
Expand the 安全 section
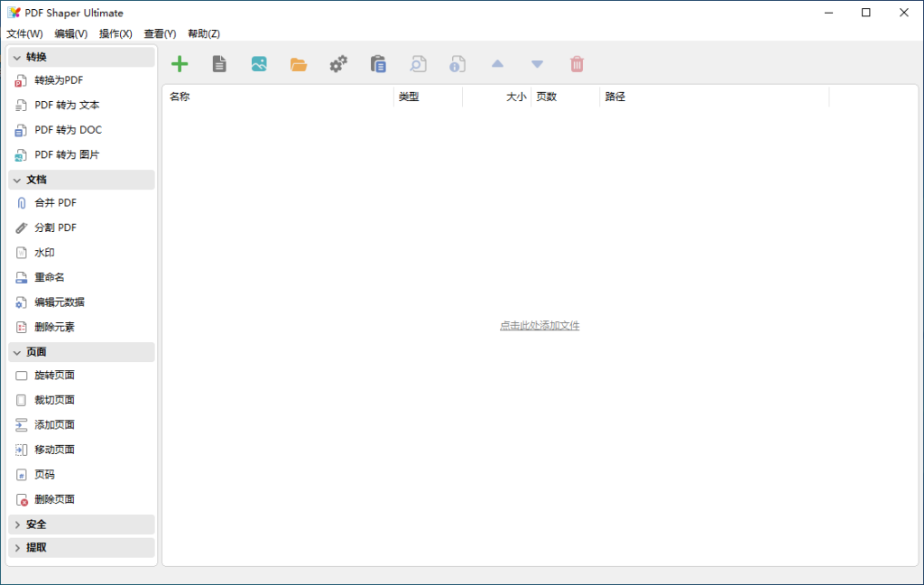coord(82,525)
